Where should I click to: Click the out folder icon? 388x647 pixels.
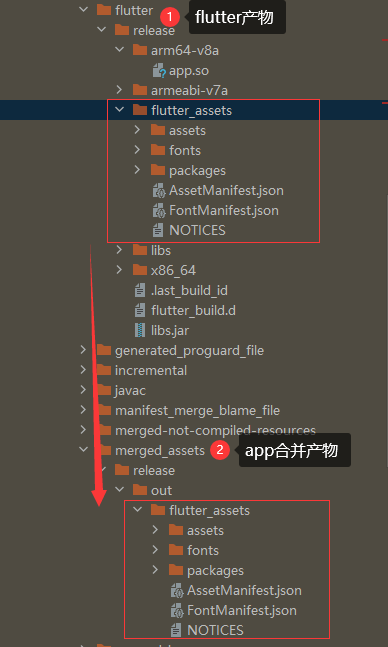click(140, 490)
